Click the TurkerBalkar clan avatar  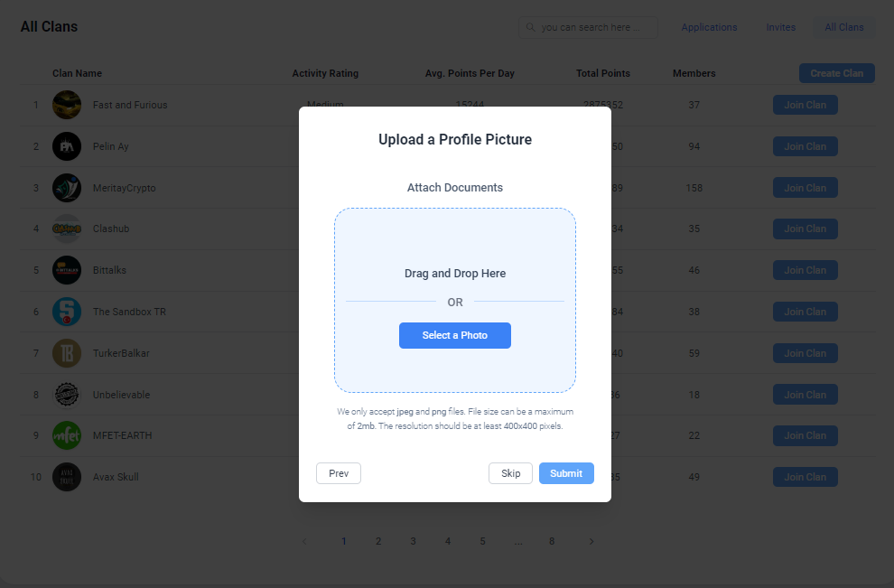67,353
